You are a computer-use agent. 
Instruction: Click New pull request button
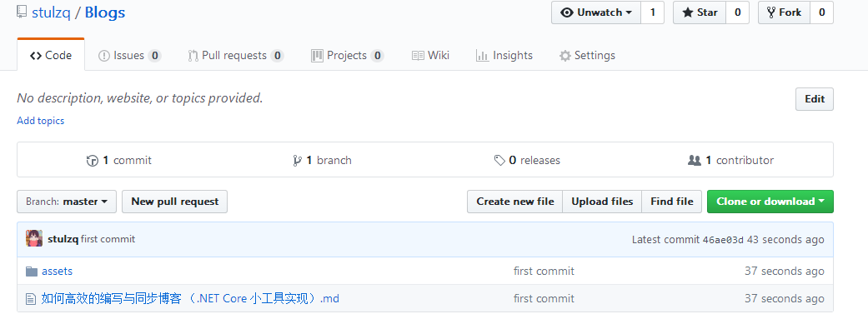[x=175, y=202]
